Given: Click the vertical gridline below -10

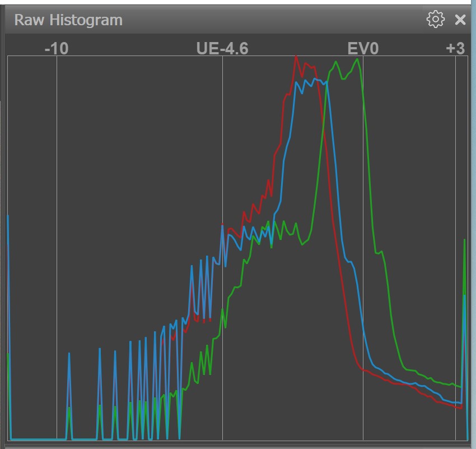Looking at the screenshot, I should click(x=57, y=168).
